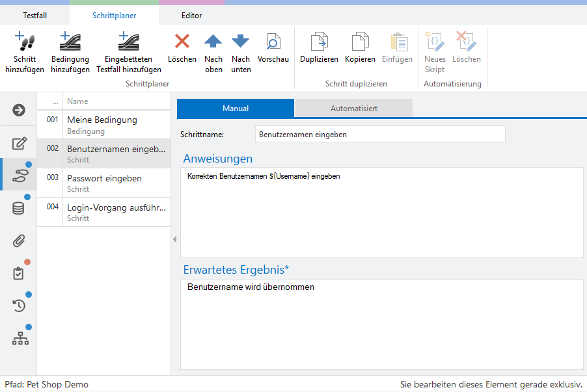Image resolution: width=587 pixels, height=392 pixels.
Task: Click Eingebetteten Testfall hinzufügen icon
Action: (x=129, y=42)
